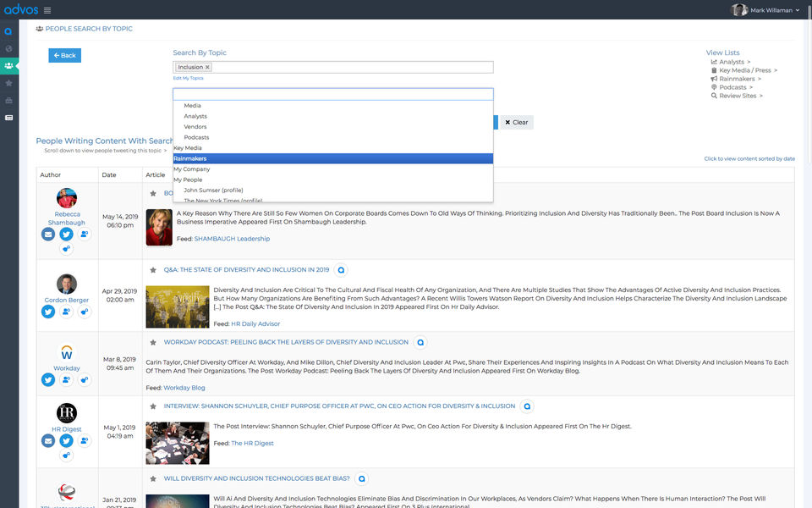812x508 pixels.
Task: Toggle the hamburger menu beside advos logo
Action: coord(47,10)
